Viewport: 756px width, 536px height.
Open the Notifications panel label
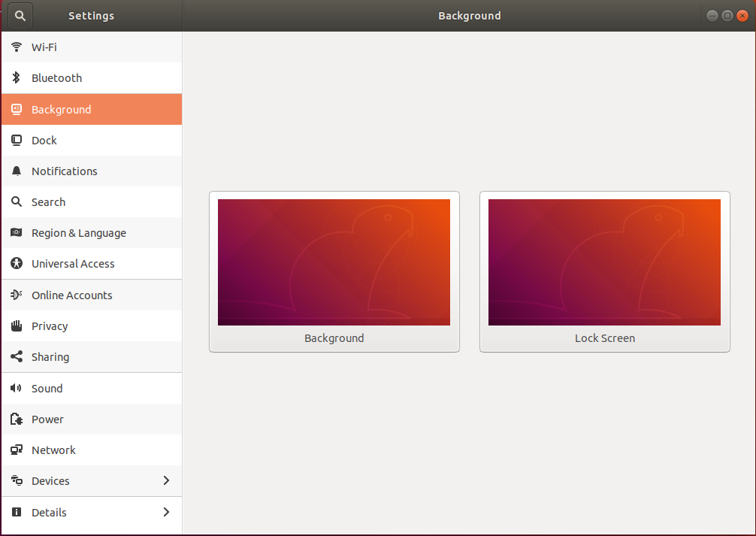[64, 171]
